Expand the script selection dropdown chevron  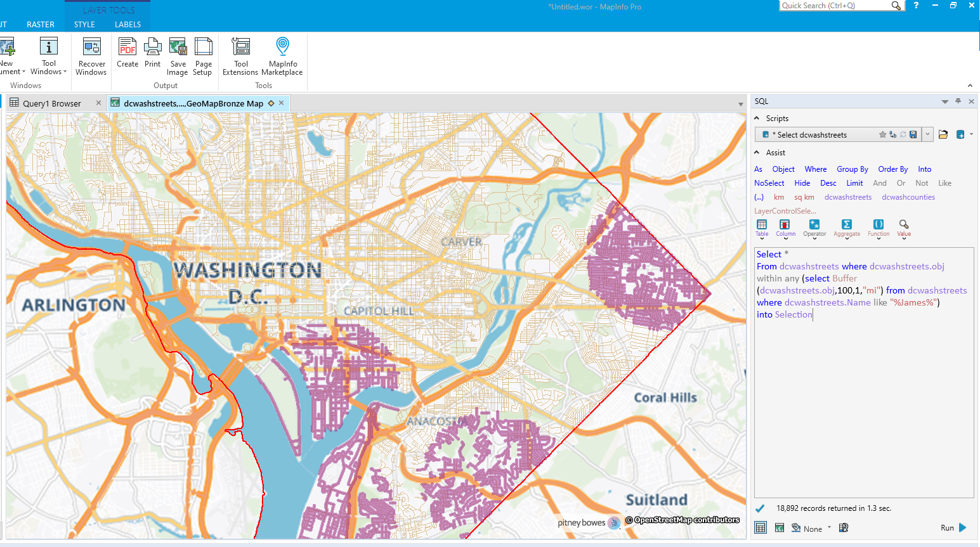(927, 134)
